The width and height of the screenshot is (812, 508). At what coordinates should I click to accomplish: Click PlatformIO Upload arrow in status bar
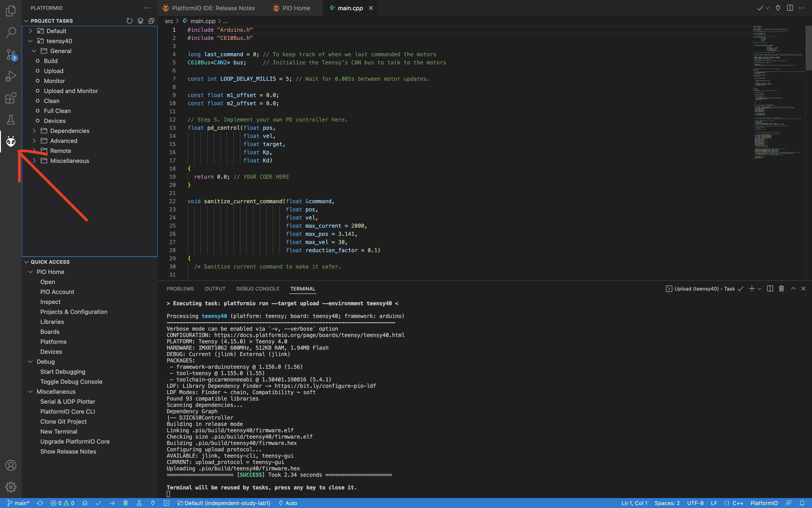click(112, 503)
